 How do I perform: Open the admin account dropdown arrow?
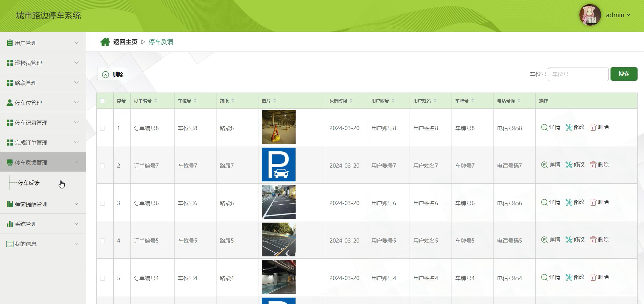click(628, 15)
